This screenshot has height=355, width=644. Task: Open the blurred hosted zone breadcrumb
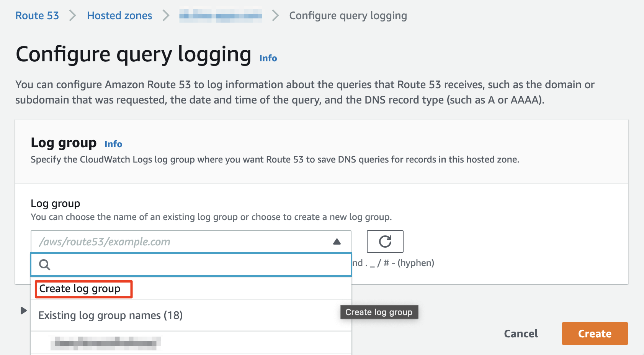click(221, 16)
